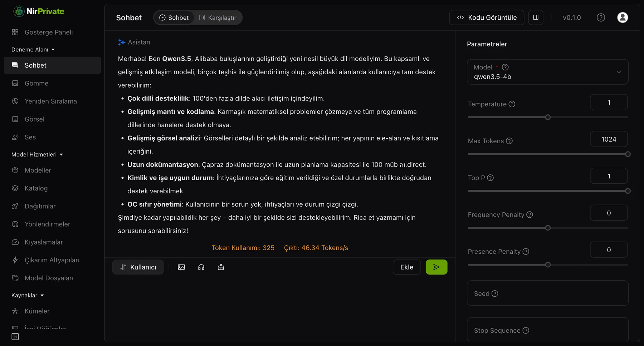Collapse the Kaynaklar section
Viewport: 644px width, 346px height.
pyautogui.click(x=28, y=295)
